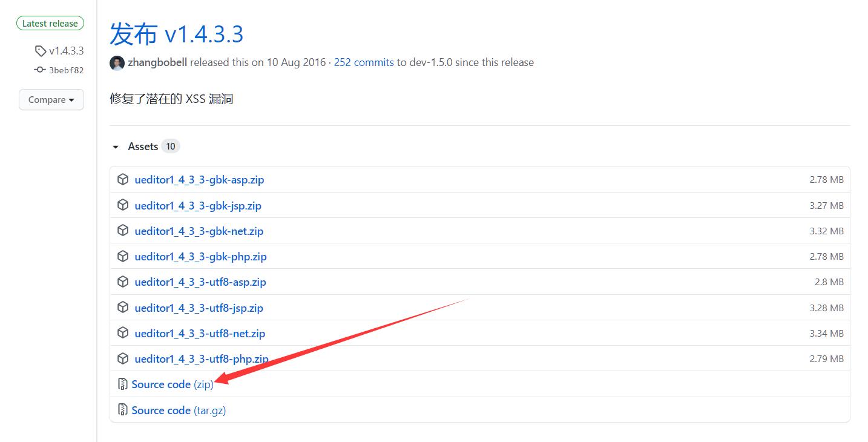Click the file icon beside Source code (tar.gz)
The width and height of the screenshot is (868, 442).
pos(123,410)
